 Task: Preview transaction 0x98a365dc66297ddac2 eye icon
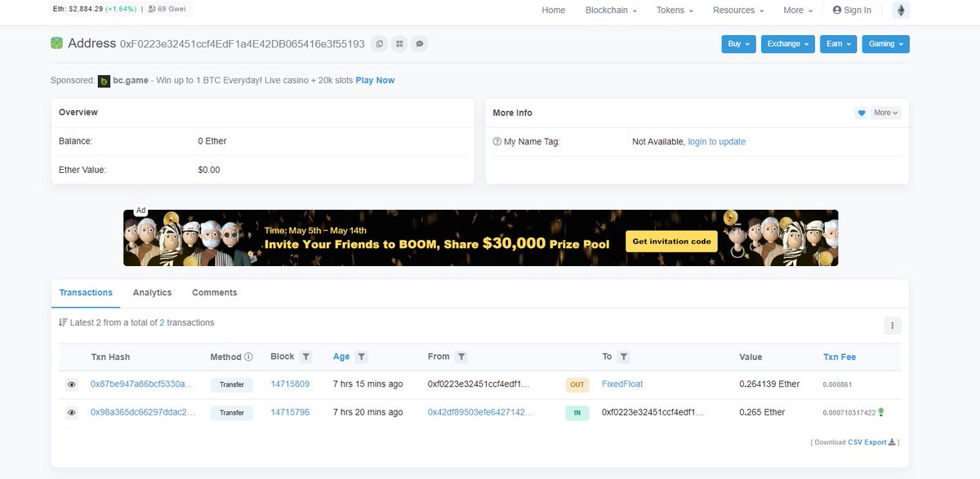(x=72, y=413)
